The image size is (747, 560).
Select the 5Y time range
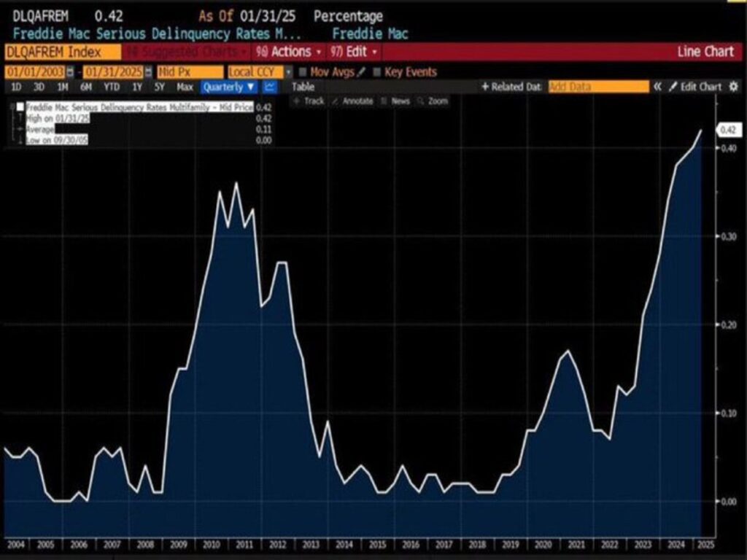click(159, 87)
